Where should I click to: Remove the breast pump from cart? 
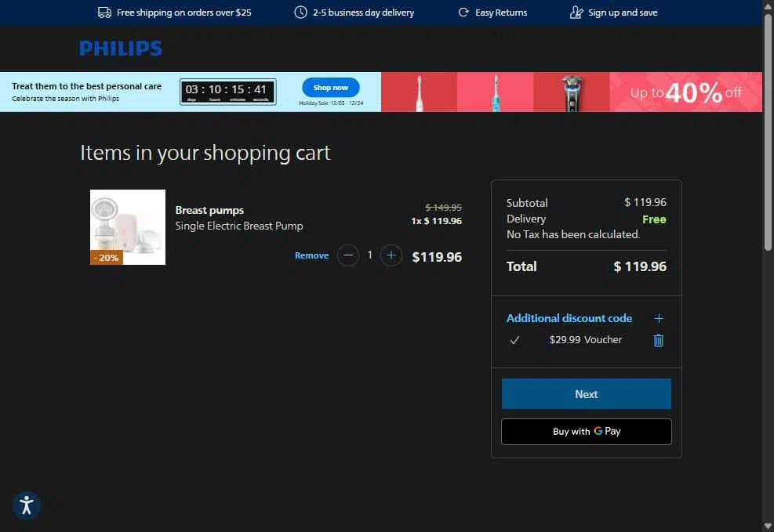click(311, 255)
